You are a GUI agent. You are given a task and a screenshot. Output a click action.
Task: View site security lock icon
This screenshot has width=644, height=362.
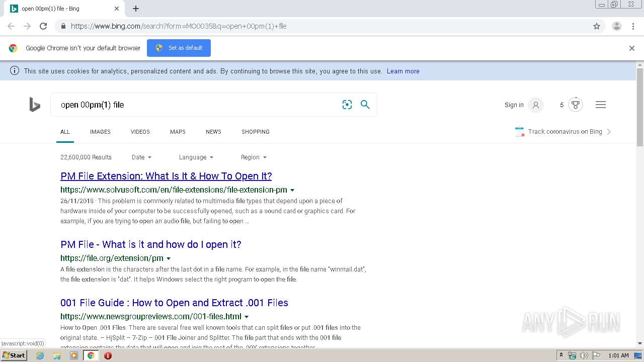[63, 26]
